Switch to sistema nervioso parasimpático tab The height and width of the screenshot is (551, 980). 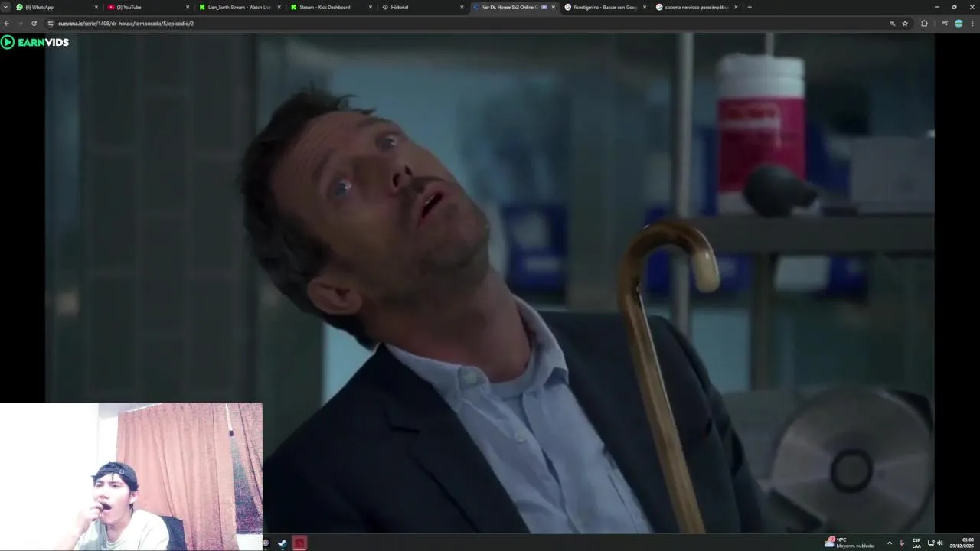pyautogui.click(x=697, y=7)
